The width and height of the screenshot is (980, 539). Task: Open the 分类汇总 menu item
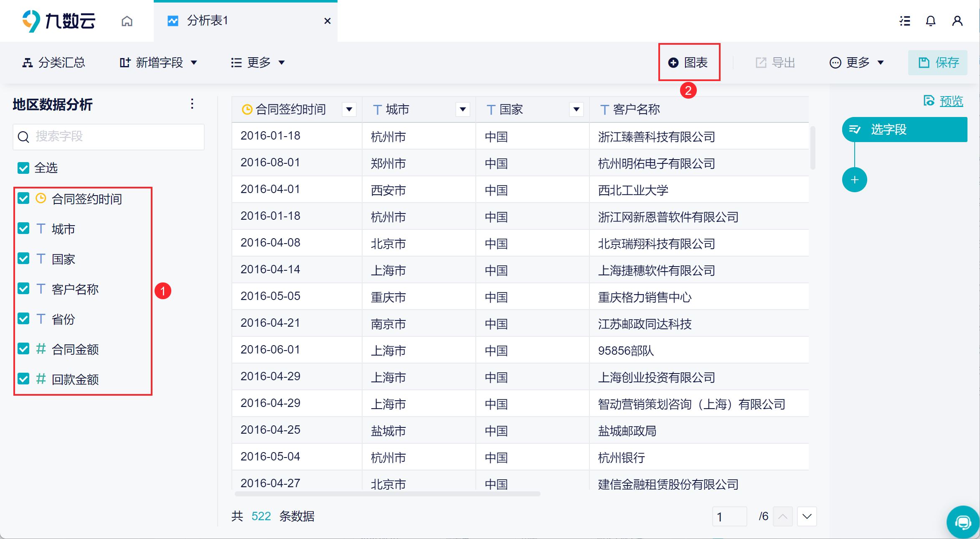pyautogui.click(x=54, y=63)
